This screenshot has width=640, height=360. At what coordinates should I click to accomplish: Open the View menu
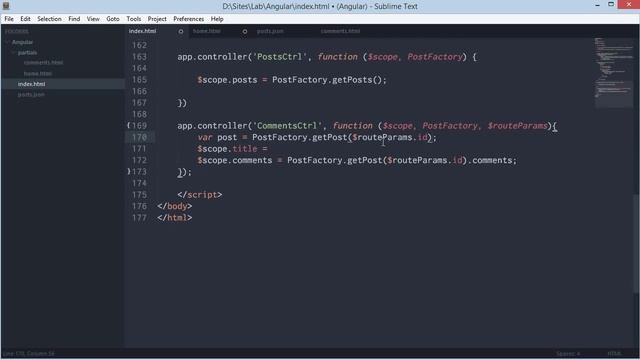coord(93,19)
